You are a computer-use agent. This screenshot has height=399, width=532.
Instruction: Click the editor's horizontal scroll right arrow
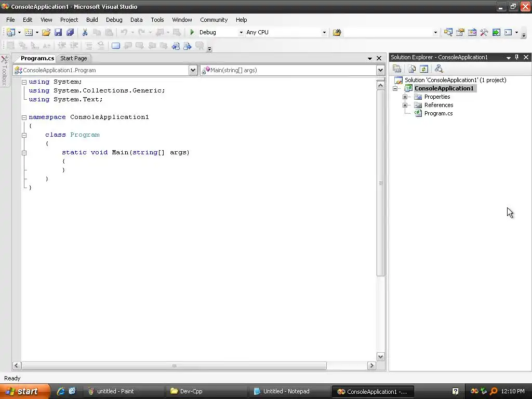[371, 366]
